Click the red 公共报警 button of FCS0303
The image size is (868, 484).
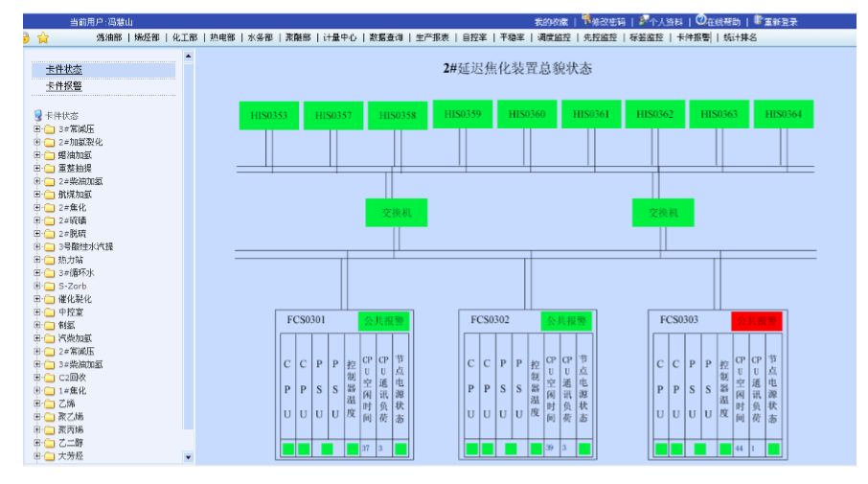click(x=757, y=321)
